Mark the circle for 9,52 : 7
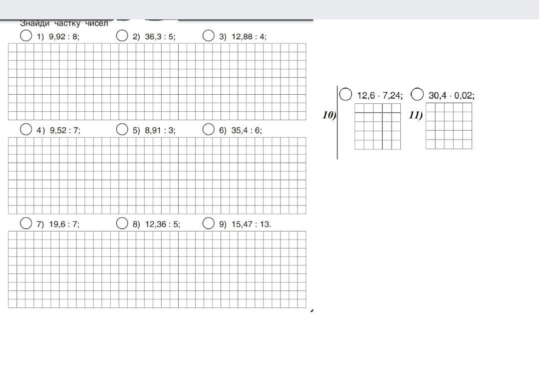 26,129
